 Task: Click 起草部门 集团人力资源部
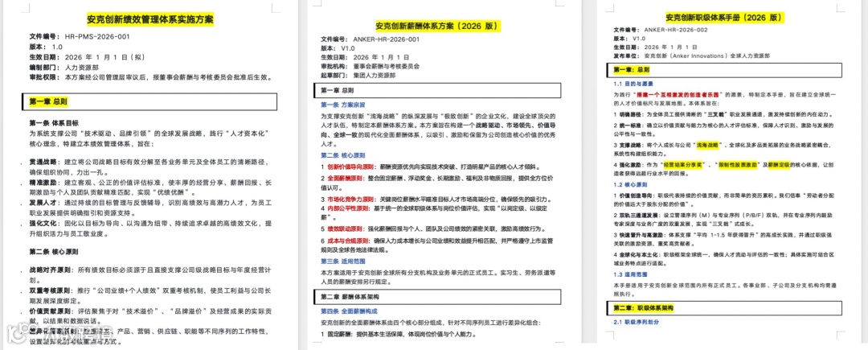pyautogui.click(x=358, y=75)
